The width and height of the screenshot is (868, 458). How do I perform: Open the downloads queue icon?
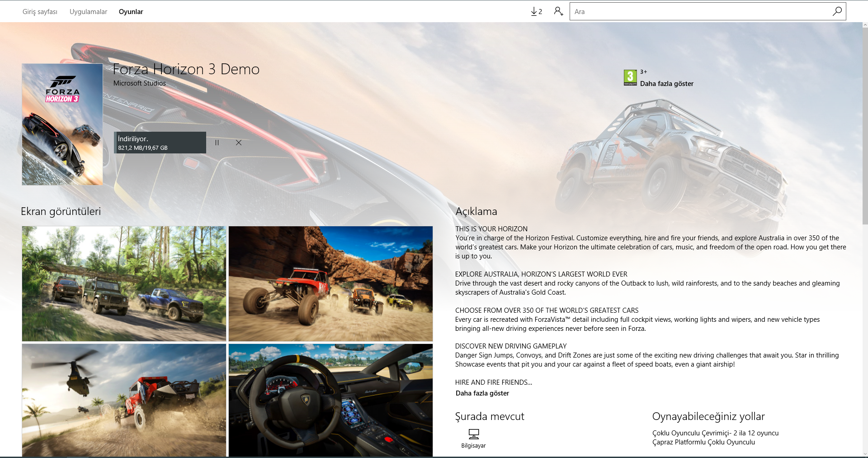(x=536, y=11)
